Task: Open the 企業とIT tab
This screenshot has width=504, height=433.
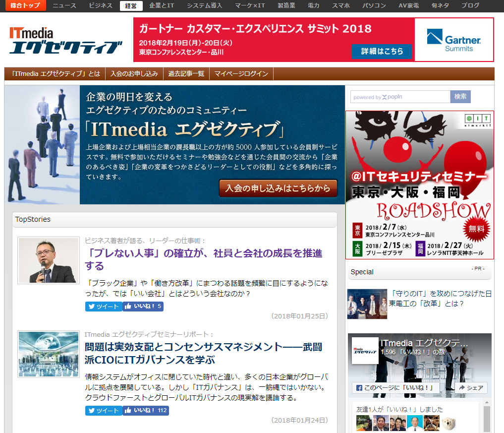Action: [x=162, y=5]
